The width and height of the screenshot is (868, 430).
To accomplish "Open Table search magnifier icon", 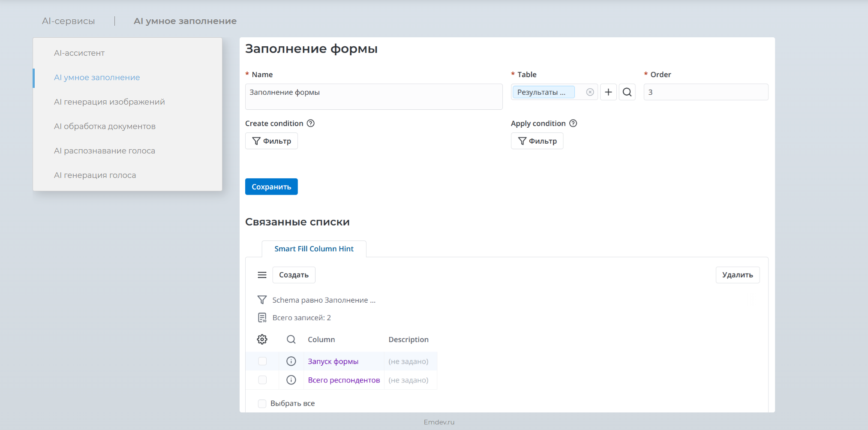I will tap(627, 92).
